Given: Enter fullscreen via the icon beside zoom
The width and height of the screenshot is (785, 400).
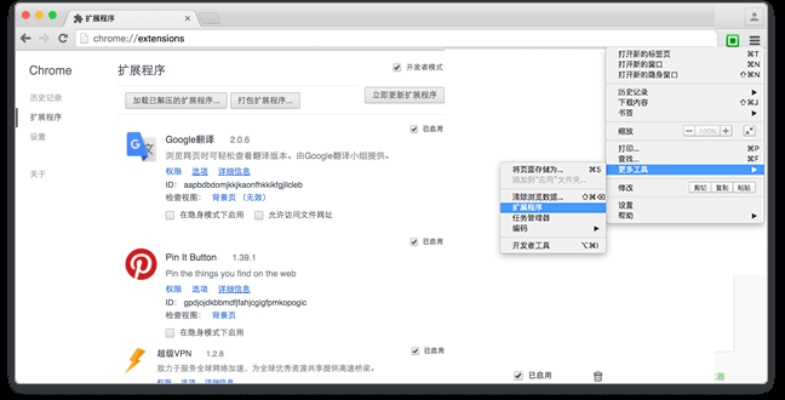Looking at the screenshot, I should (749, 131).
